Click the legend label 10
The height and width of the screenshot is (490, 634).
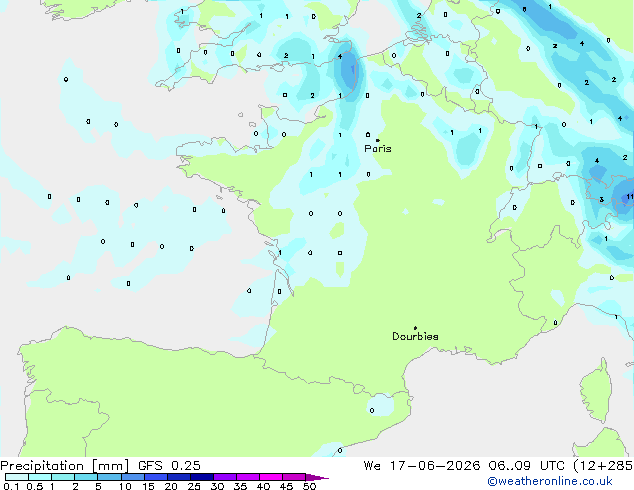coord(125,486)
